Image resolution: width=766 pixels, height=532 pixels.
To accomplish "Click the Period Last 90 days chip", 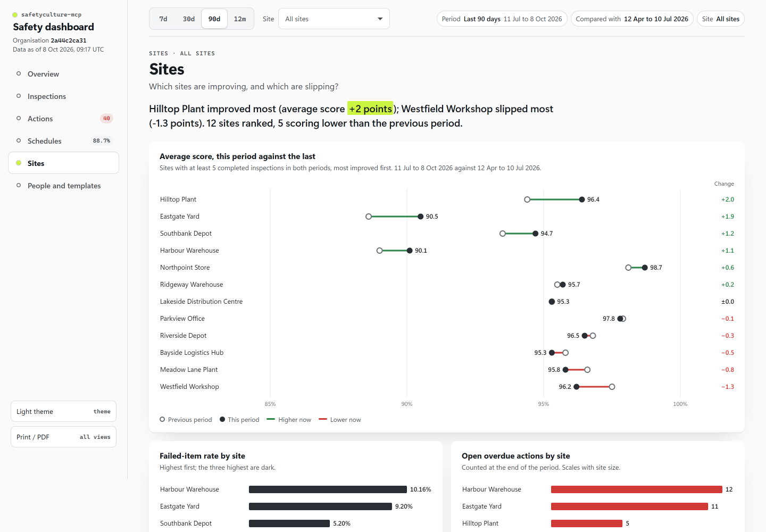I will [x=502, y=19].
